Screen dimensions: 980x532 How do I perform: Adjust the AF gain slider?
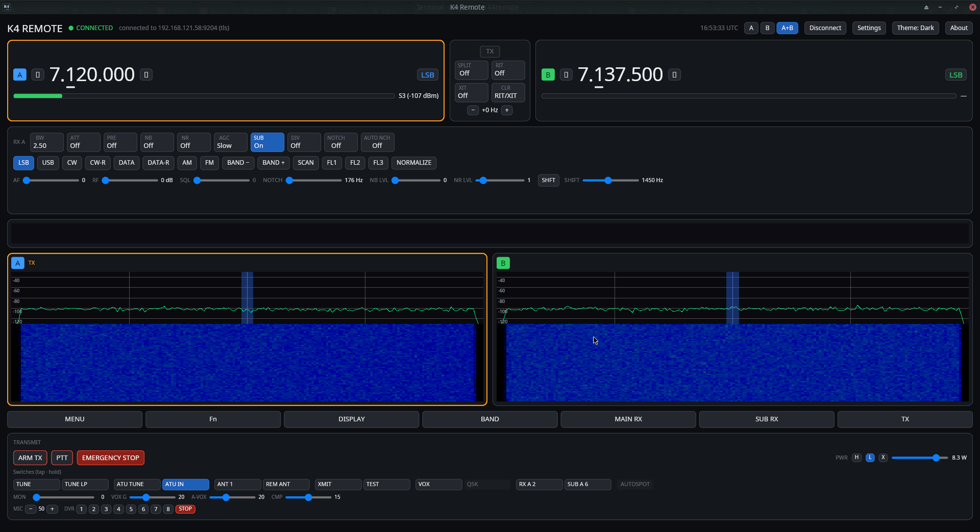51,181
